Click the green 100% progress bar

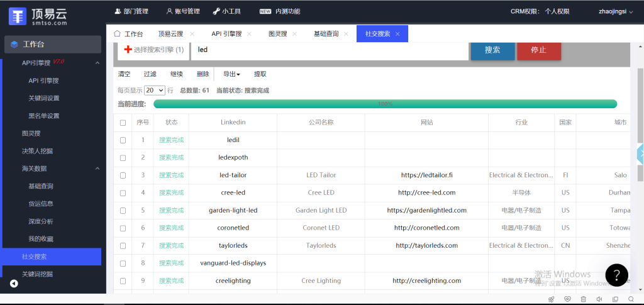385,104
